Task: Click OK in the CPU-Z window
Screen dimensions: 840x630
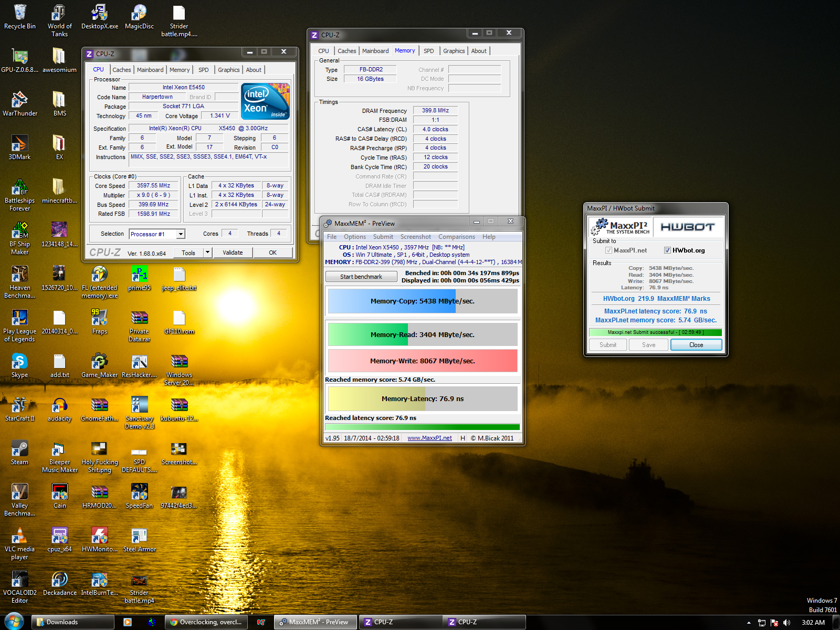Action: pyautogui.click(x=272, y=253)
